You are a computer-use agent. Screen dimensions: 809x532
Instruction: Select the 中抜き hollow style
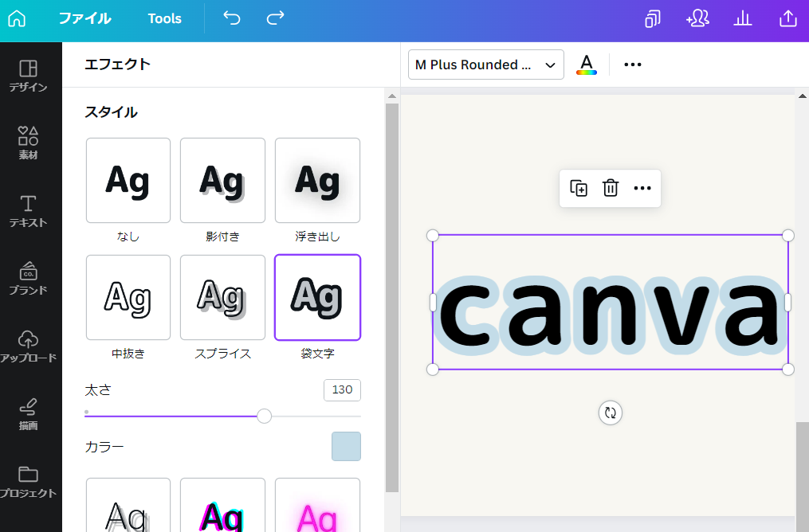coord(128,297)
